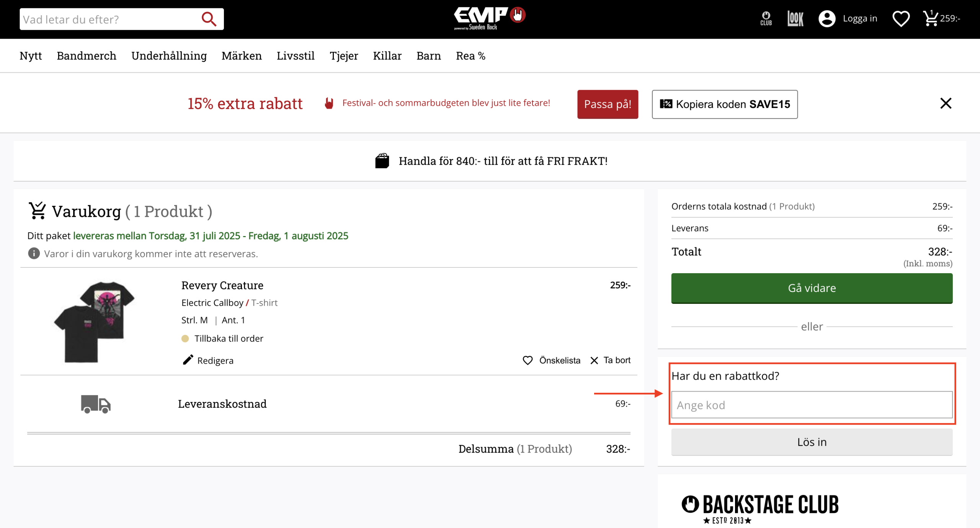Viewport: 980px width, 528px height.
Task: Click the Handla för 840:- fri frakt message
Action: coord(503,161)
